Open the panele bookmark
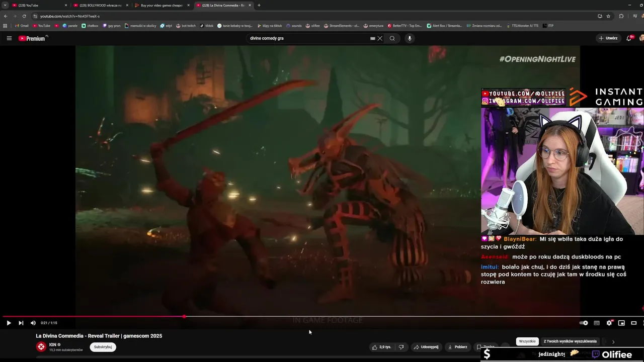 click(x=70, y=26)
